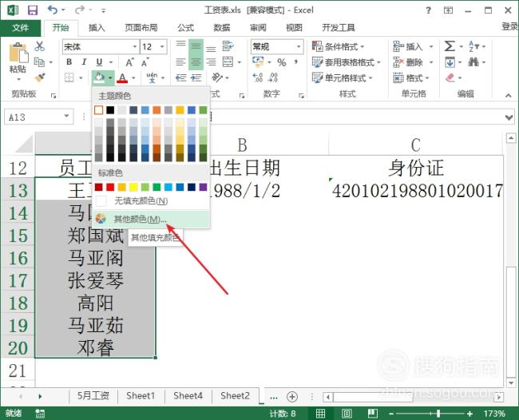Select the Format Painter brush

[x=39, y=77]
